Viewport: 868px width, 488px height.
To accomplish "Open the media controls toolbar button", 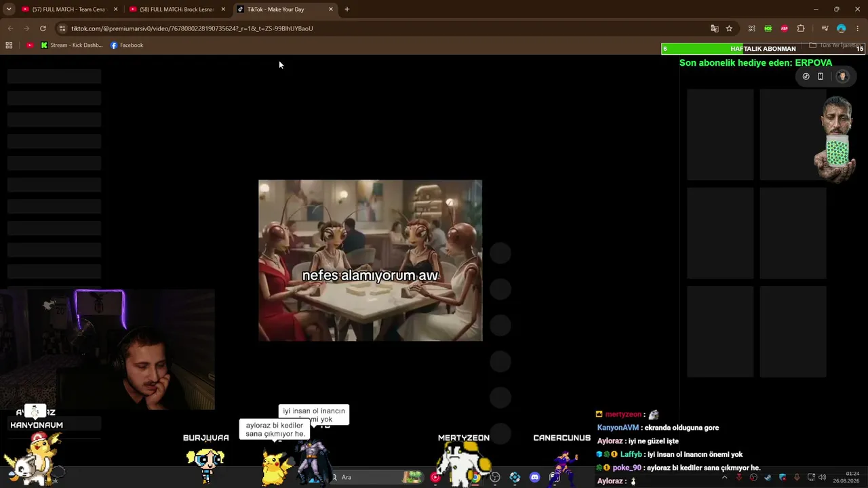I will [825, 28].
